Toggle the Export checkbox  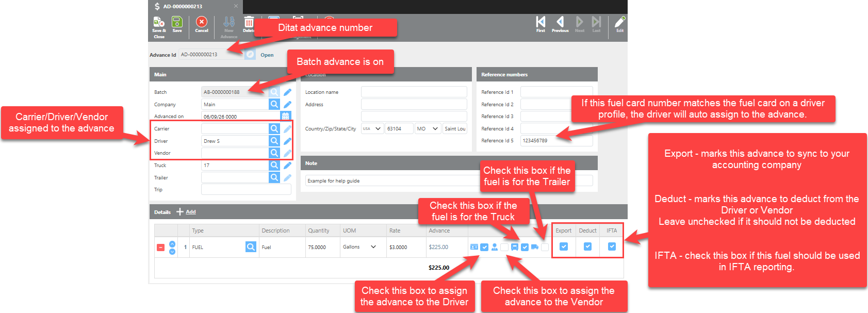pos(564,246)
